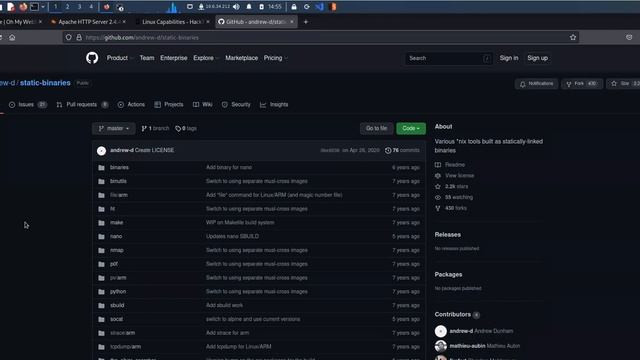Open the sbuild folder
The image size is (640, 360).
coord(117,305)
